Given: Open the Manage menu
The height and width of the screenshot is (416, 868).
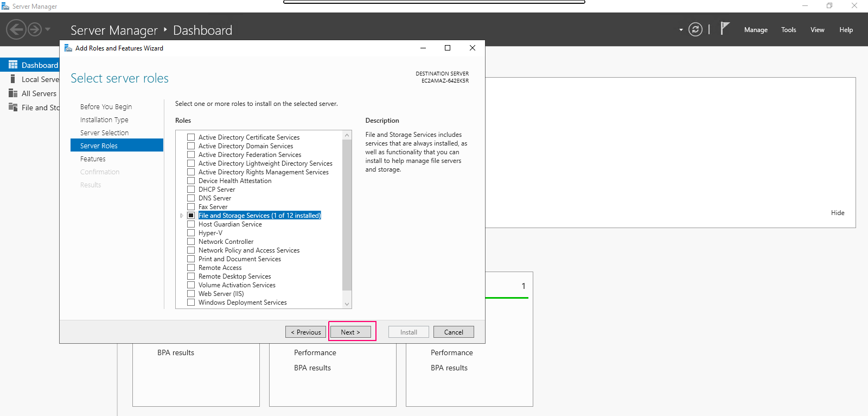Looking at the screenshot, I should point(756,30).
